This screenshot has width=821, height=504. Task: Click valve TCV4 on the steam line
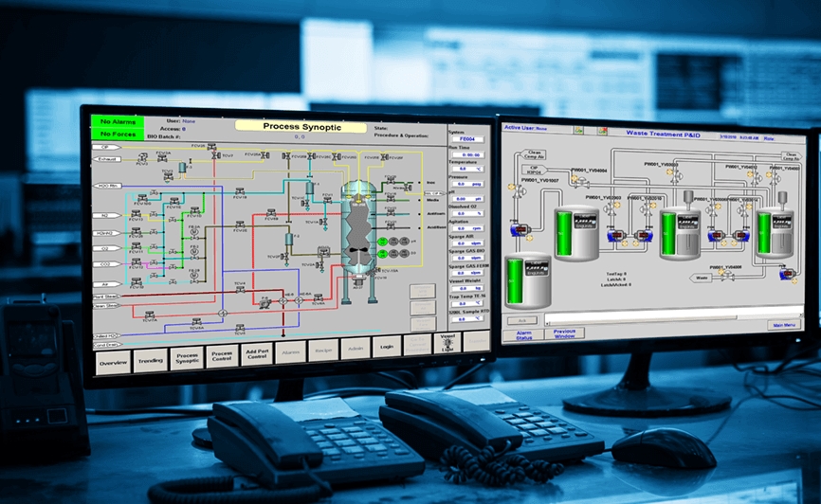[x=240, y=289]
